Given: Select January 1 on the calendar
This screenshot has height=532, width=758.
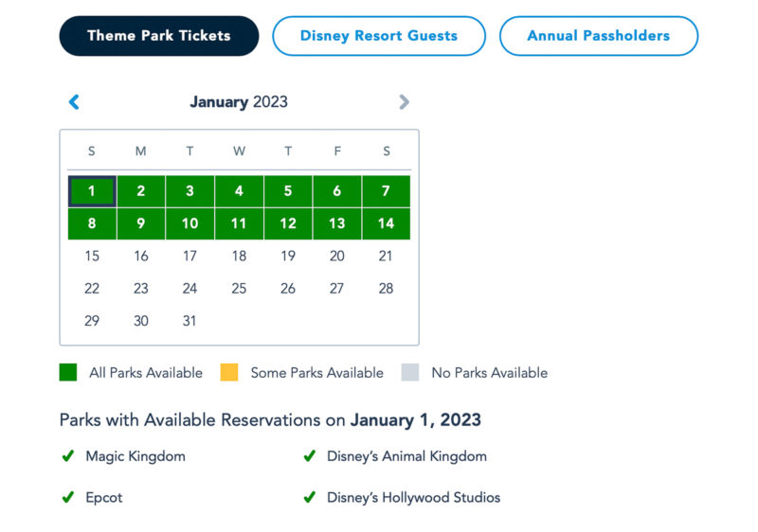Looking at the screenshot, I should coord(92,191).
